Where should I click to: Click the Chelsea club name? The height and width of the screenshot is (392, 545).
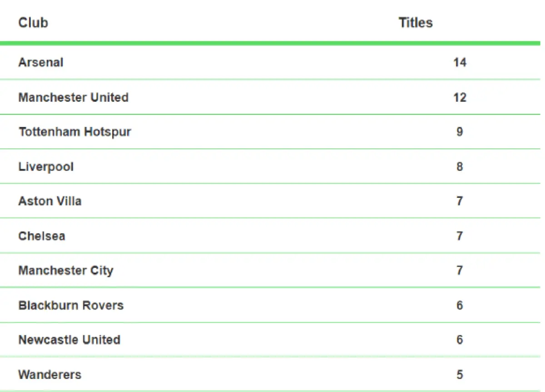[42, 236]
